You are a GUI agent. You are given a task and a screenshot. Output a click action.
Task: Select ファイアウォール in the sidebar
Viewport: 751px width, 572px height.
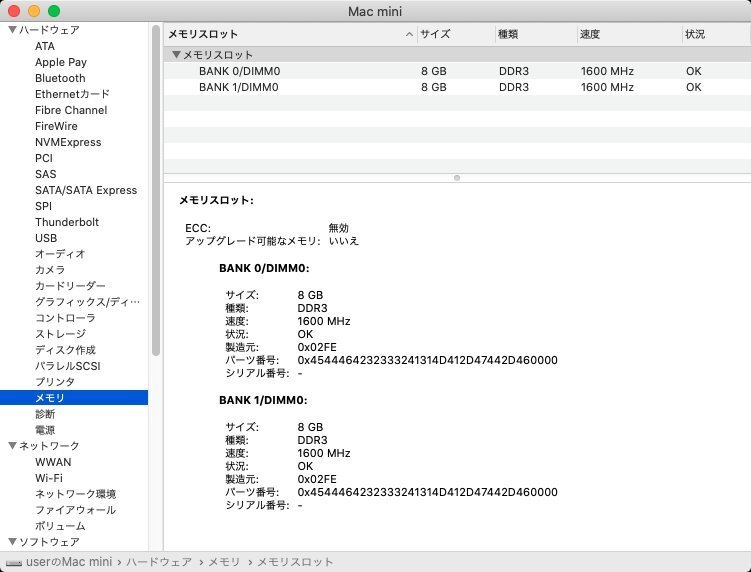(75, 510)
